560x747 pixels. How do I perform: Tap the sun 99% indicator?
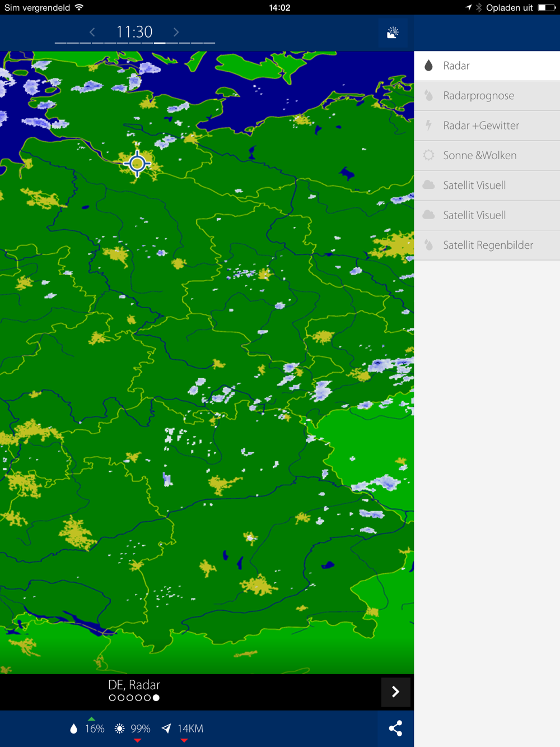pyautogui.click(x=133, y=729)
